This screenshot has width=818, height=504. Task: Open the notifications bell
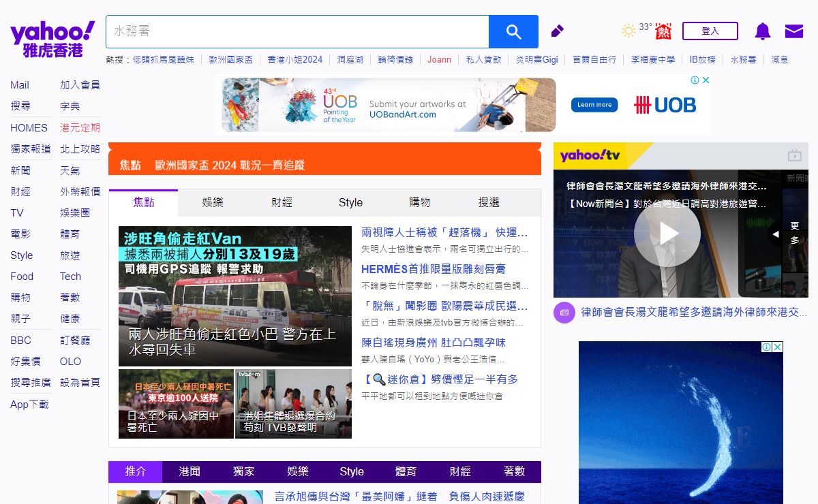point(762,31)
